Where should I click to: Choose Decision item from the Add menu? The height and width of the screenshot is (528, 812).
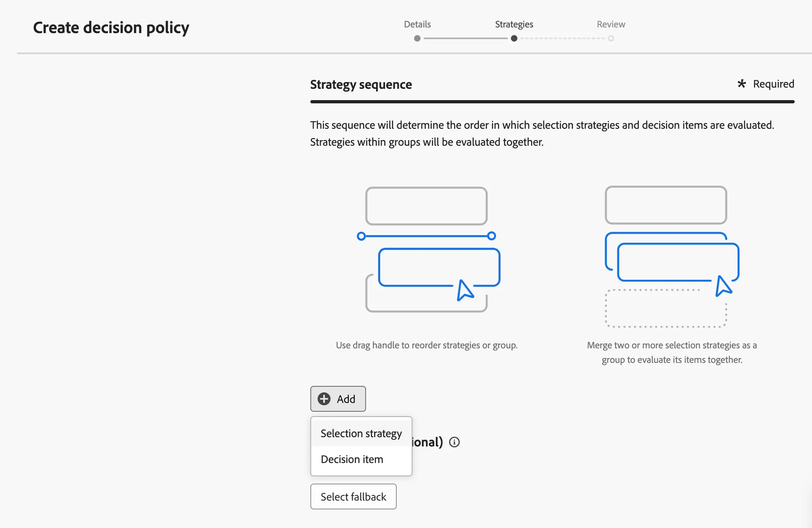361,459
